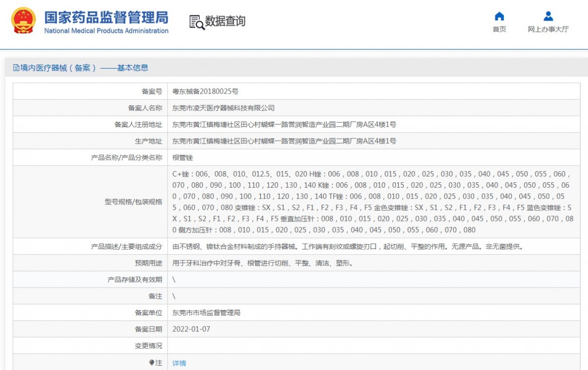Click the description text 由不锈钢、镍钛合金材料制成

click(348, 247)
